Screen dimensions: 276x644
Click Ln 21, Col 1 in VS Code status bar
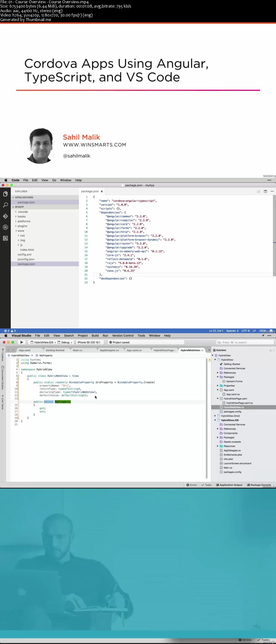tap(216, 331)
